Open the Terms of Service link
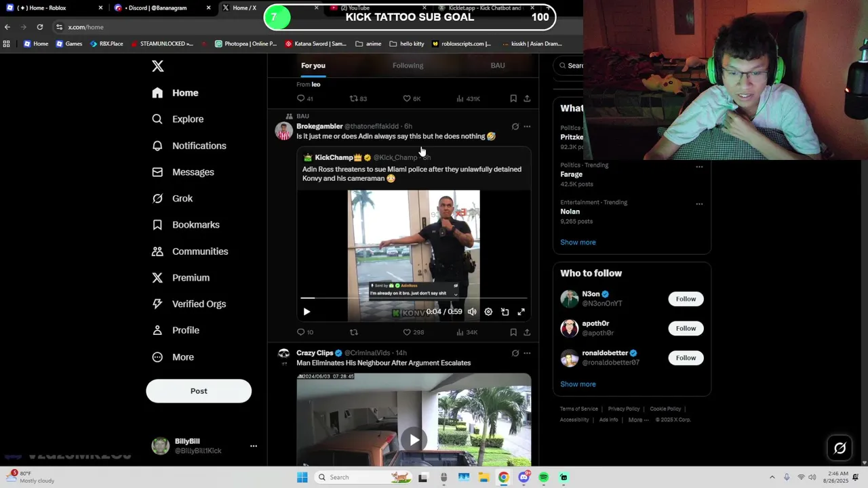 [x=579, y=409]
